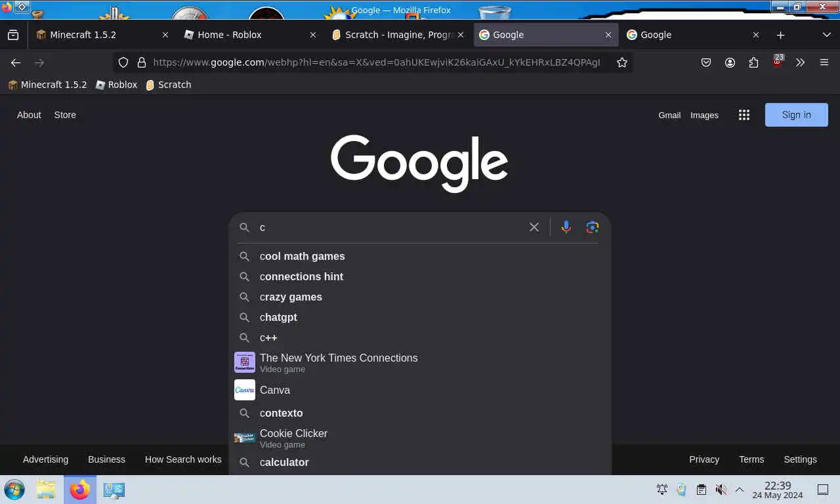Open the Extensions puzzle icon
This screenshot has height=504, width=840.
753,62
